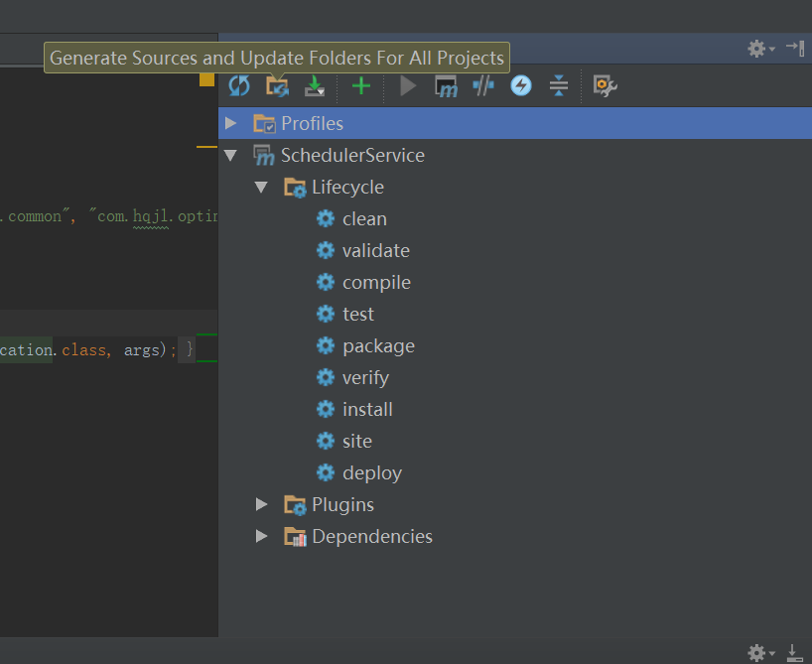
Task: Select the site lifecycle goal
Action: (515, 442)
